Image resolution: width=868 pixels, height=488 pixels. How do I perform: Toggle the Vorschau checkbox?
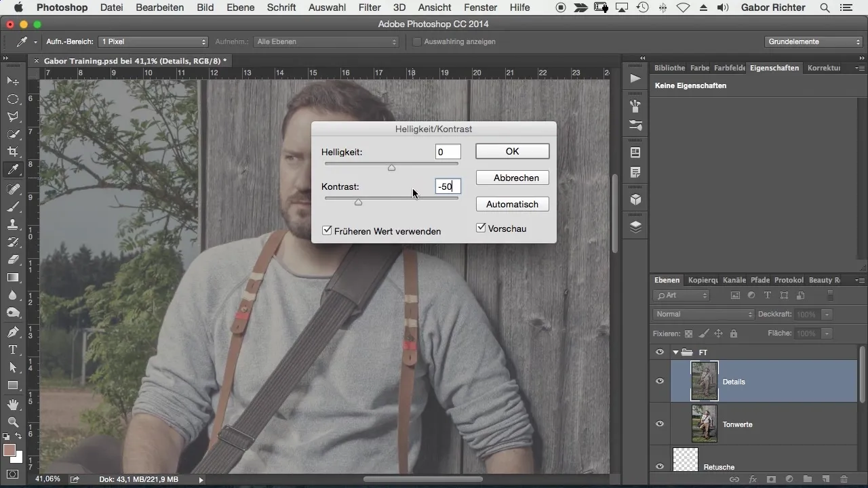tap(481, 228)
